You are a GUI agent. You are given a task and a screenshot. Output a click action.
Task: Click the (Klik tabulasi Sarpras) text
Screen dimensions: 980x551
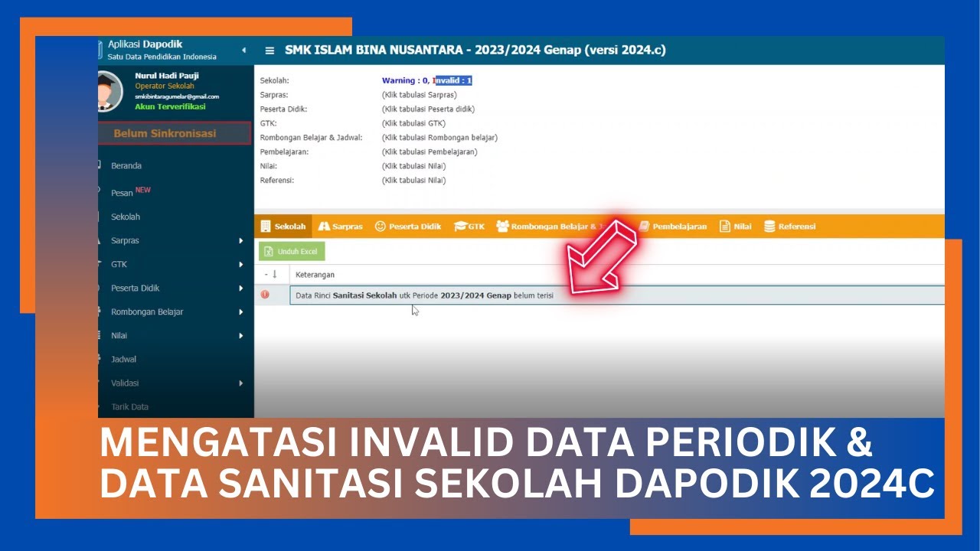419,95
